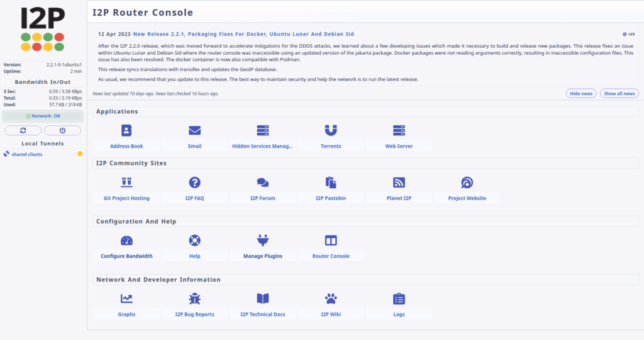The width and height of the screenshot is (644, 340).
Task: Open the Address Book icon
Action: (x=126, y=130)
